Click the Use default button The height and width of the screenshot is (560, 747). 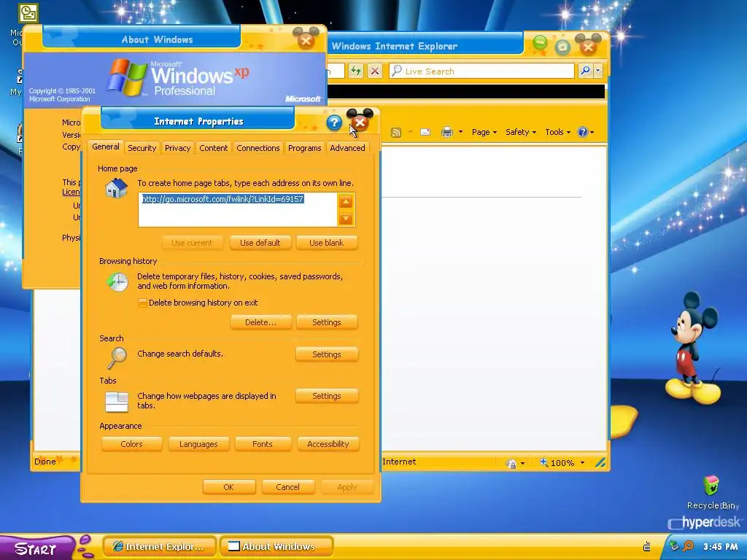(260, 243)
